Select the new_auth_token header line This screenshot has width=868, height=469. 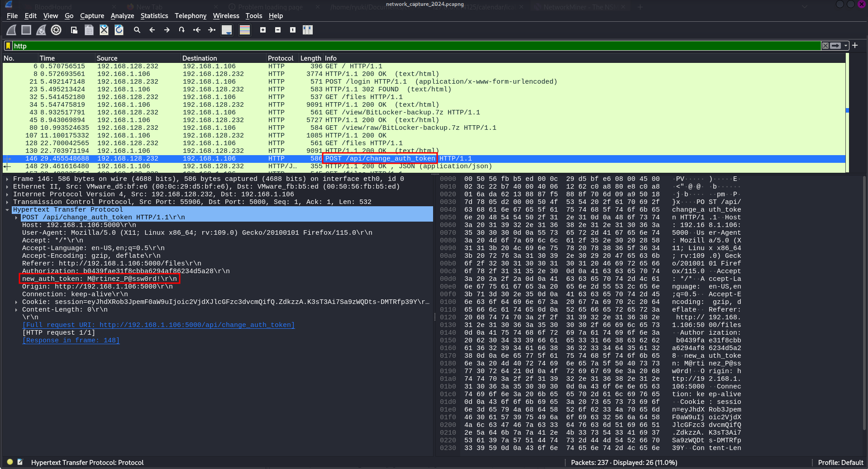pos(100,279)
